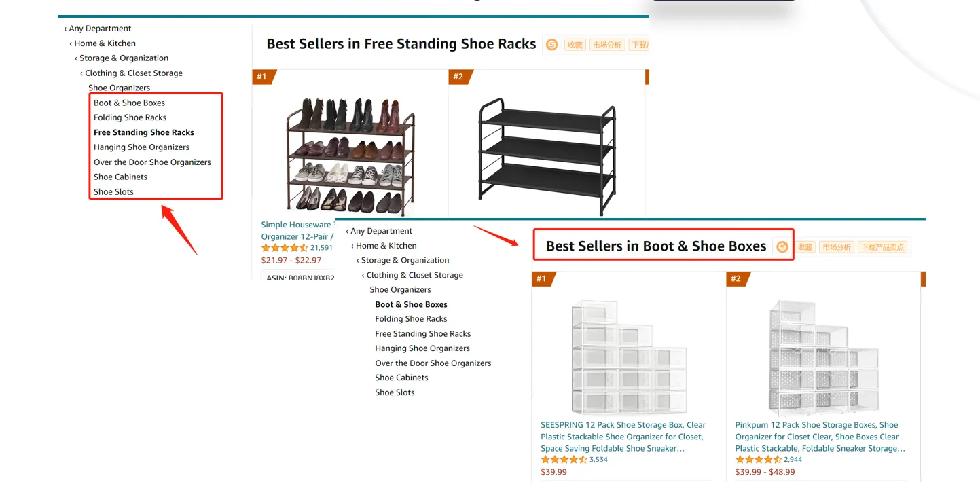Open SEESPRING 12 Pack Shoe Storage Box link
The height and width of the screenshot is (495, 980).
pos(623,437)
